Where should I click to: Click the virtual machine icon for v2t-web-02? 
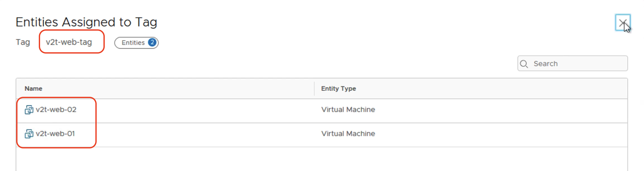click(x=29, y=110)
